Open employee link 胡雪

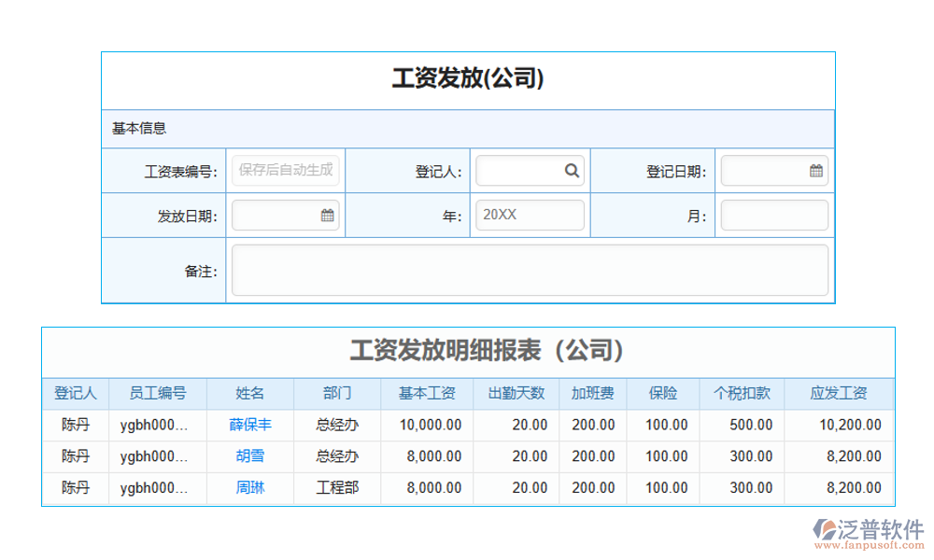click(250, 456)
